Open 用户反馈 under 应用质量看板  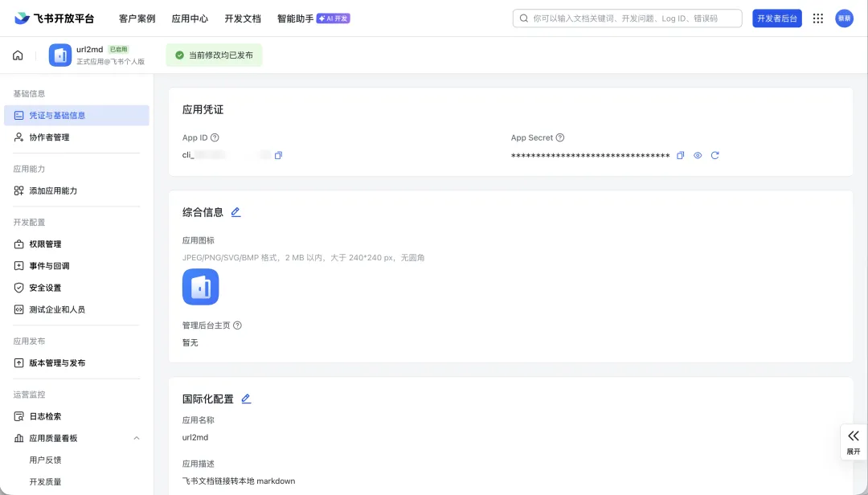(47, 459)
